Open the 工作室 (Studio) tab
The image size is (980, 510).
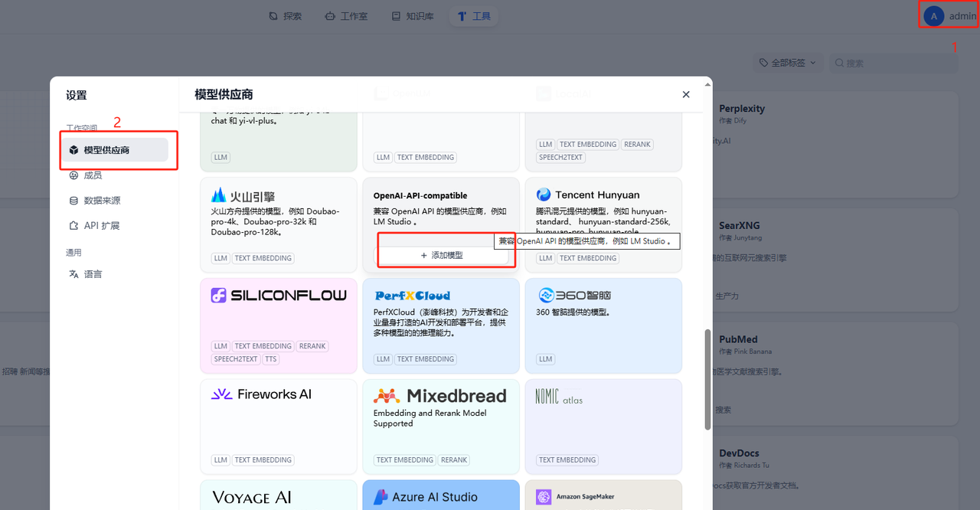tap(345, 15)
